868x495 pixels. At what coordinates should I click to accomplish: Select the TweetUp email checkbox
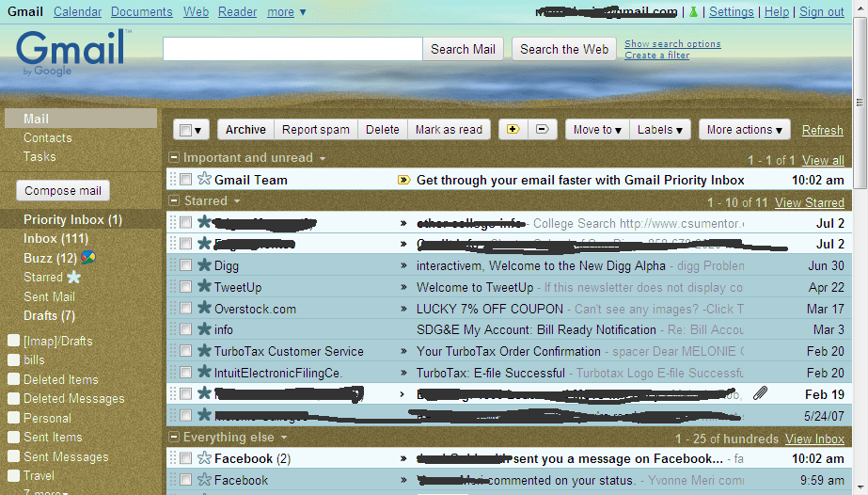[x=186, y=288]
